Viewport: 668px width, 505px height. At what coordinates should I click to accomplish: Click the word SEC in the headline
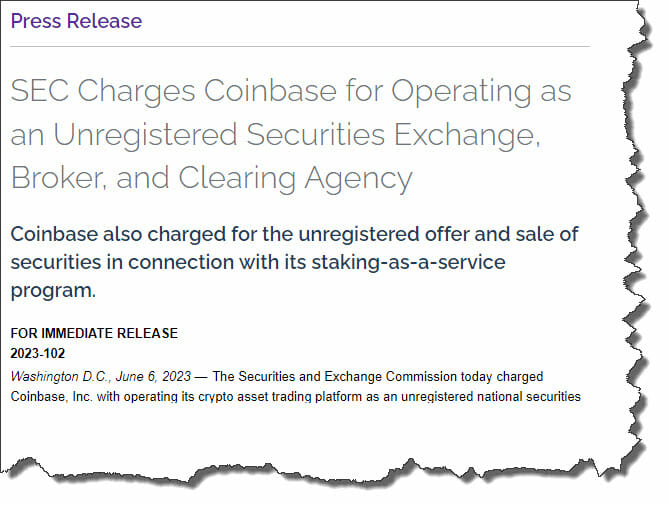[39, 90]
